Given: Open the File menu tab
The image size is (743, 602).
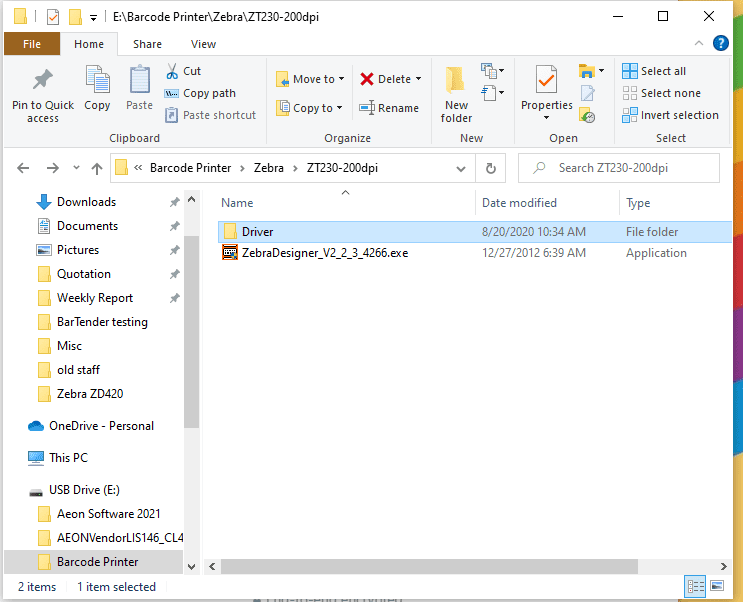Looking at the screenshot, I should point(32,44).
